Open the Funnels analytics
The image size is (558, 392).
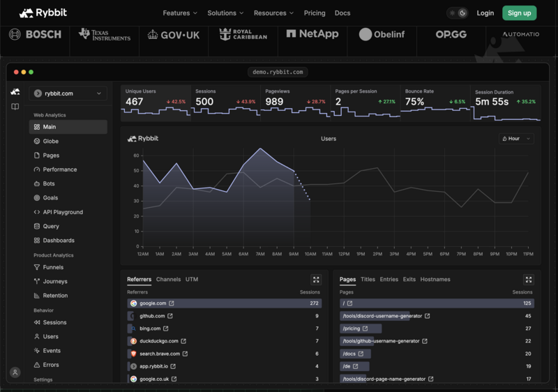[x=68, y=267]
